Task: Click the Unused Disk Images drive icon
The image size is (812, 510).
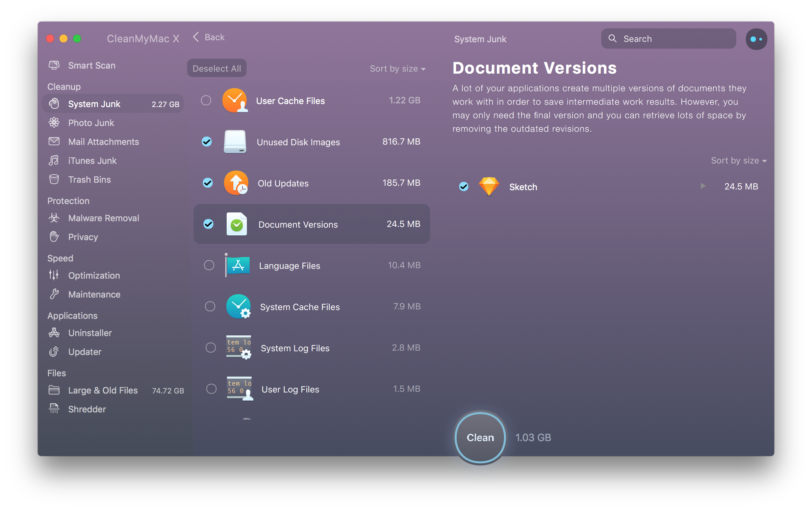Action: pos(235,142)
